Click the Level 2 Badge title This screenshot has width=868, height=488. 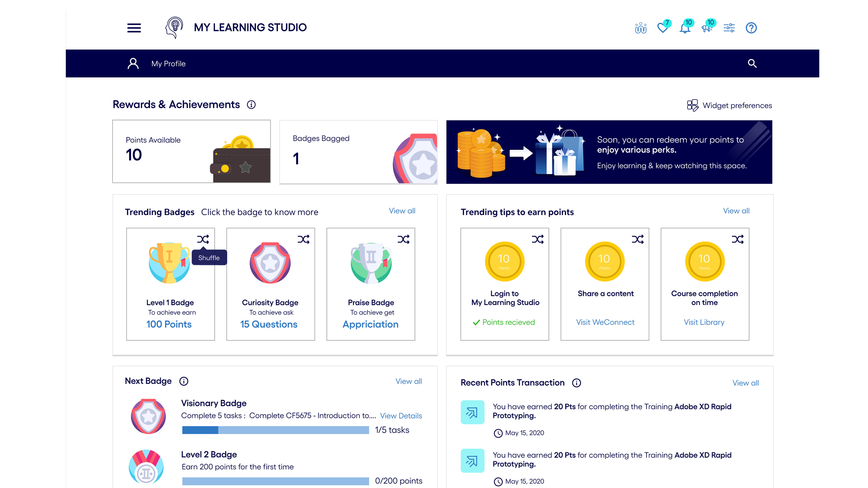click(x=209, y=454)
